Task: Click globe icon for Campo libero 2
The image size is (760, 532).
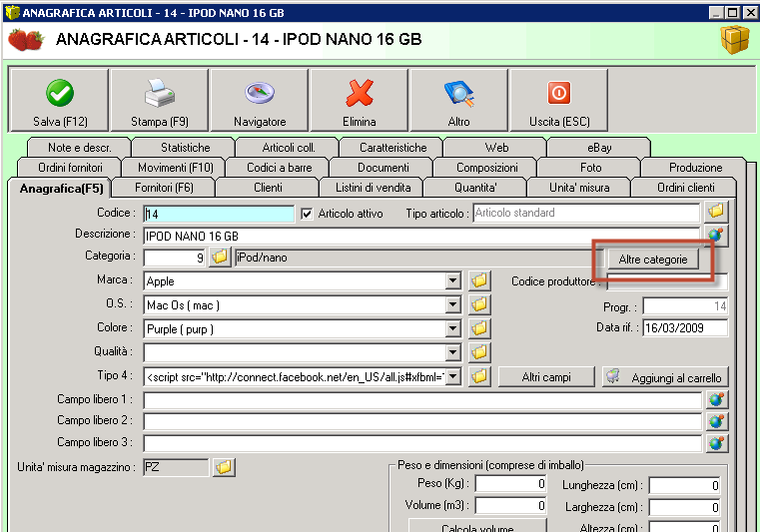Action: click(x=717, y=421)
